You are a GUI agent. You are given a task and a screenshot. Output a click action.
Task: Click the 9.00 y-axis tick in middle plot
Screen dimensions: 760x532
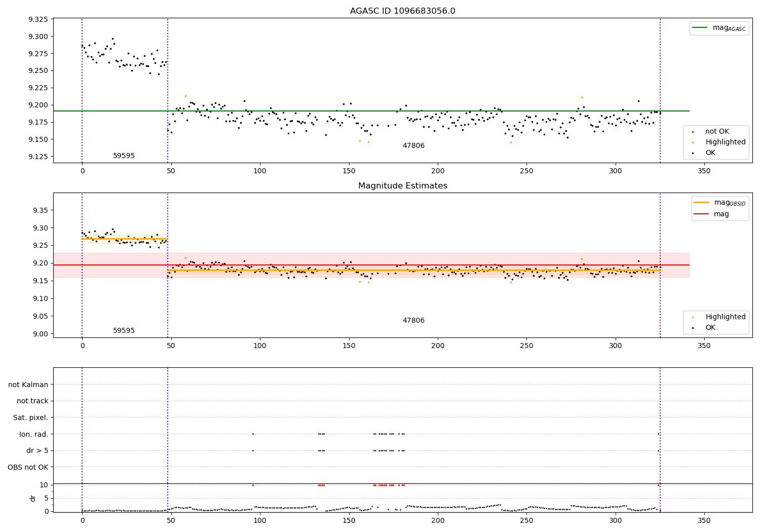(41, 334)
